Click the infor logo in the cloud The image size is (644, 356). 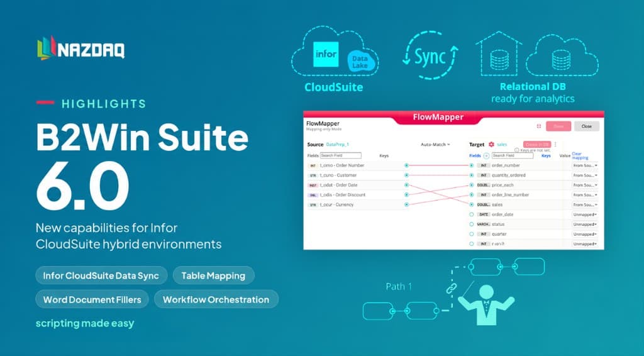point(326,54)
